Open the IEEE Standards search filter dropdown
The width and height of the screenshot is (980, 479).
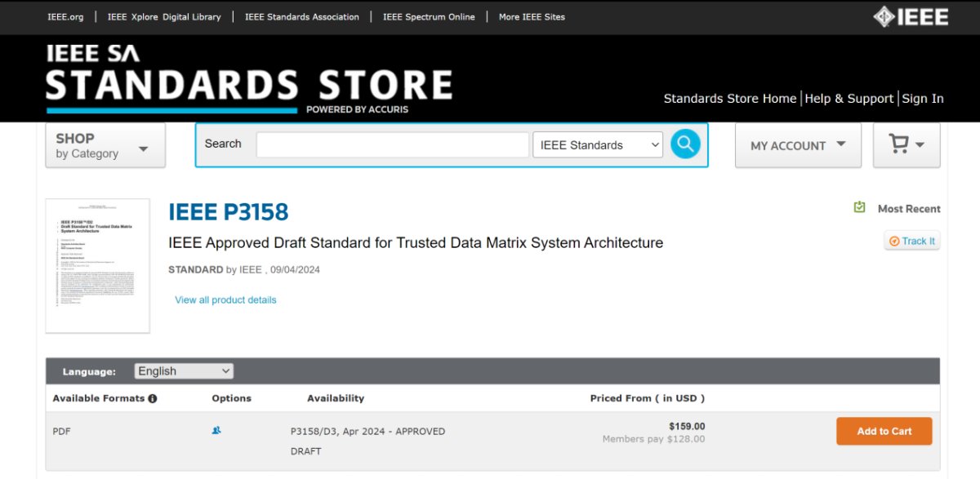pos(598,145)
